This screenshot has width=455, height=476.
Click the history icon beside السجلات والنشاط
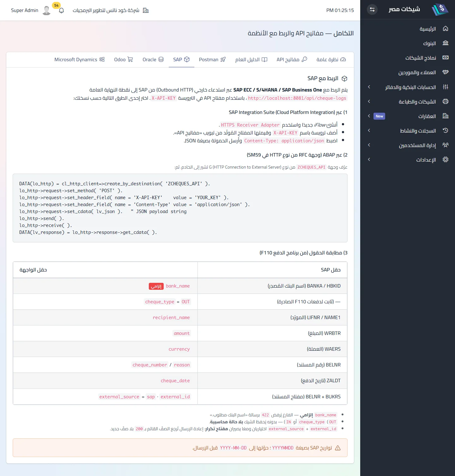coord(446,130)
